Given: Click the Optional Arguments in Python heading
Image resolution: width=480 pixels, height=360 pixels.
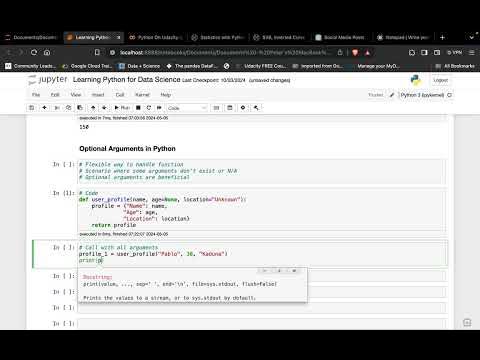Looking at the screenshot, I should [127, 149].
